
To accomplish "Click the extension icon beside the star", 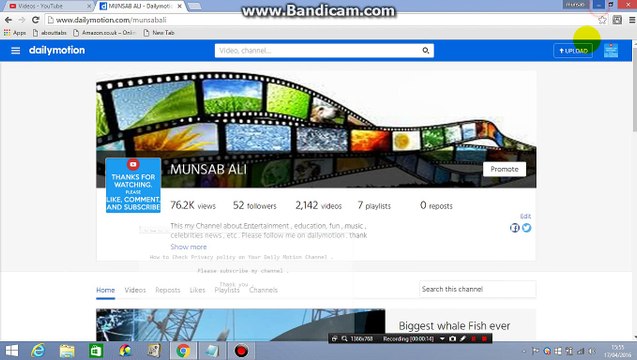I will click(x=617, y=20).
